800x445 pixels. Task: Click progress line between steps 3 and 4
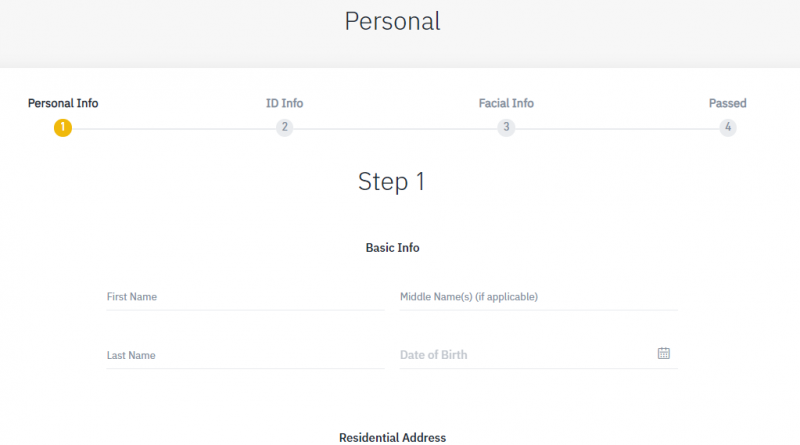[617, 129]
